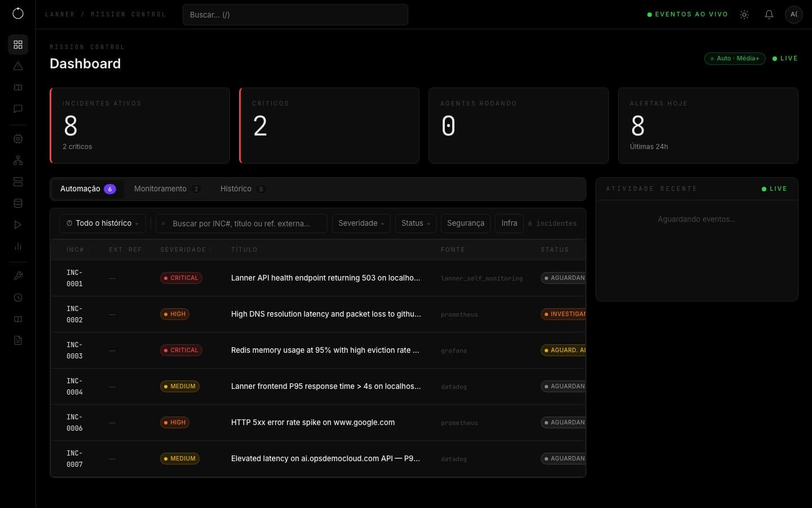Open the network topology icon in sidebar
Viewport: 812px width, 508px height.
(18, 160)
